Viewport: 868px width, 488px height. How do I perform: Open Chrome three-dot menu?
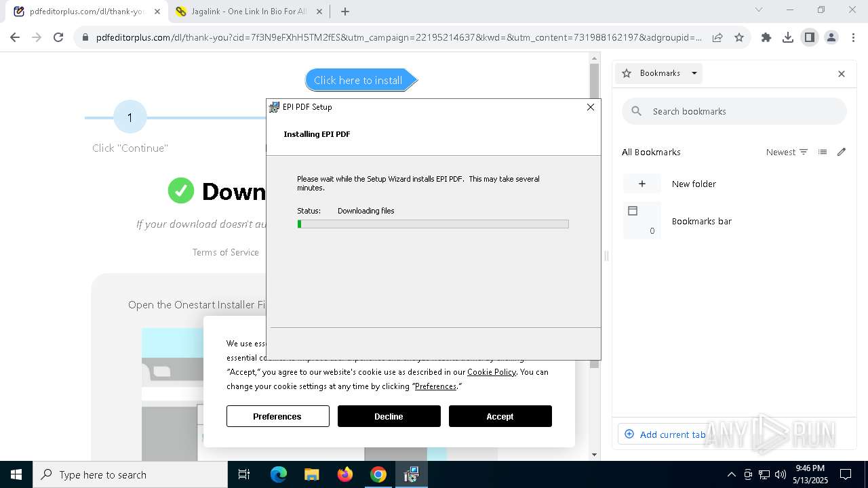tap(853, 38)
